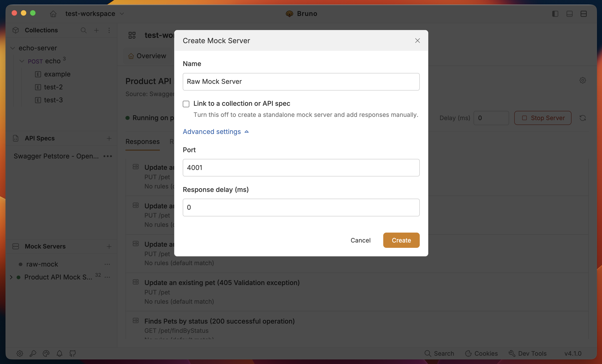Image resolution: width=602 pixels, height=364 pixels.
Task: Click the Create button
Action: (x=401, y=240)
